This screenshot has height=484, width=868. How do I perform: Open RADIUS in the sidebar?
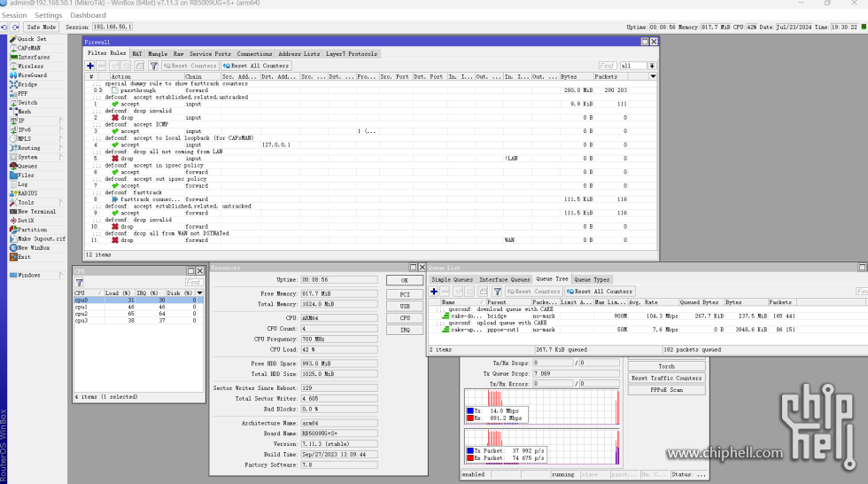(x=27, y=193)
